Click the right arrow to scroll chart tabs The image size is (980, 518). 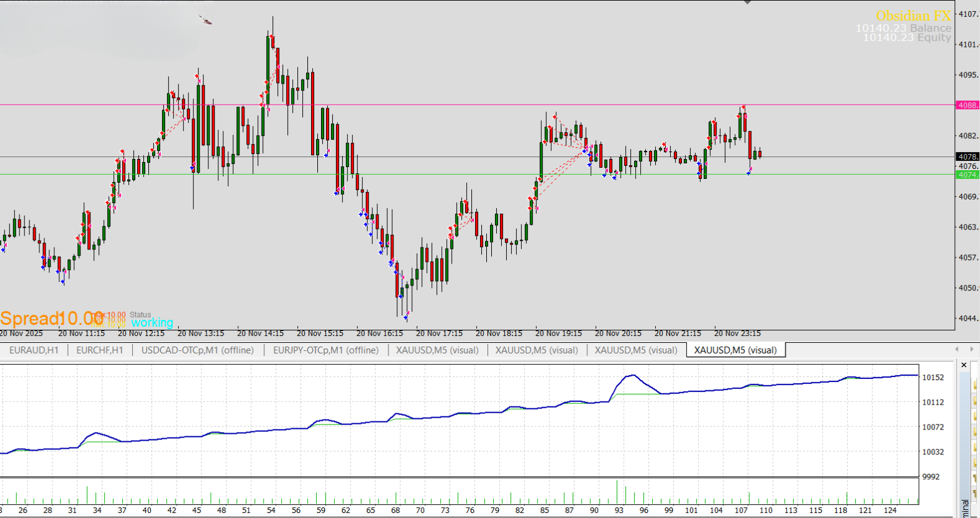(971, 349)
